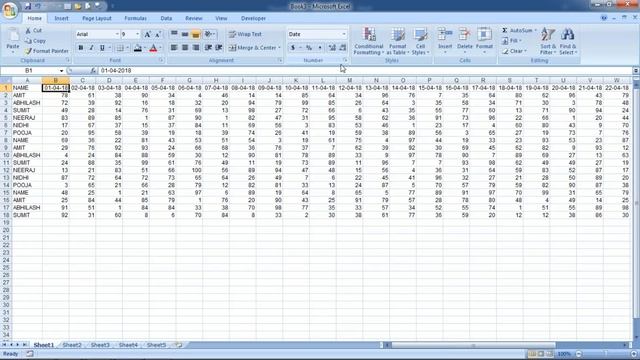Apply the Fill Color
Image resolution: width=640 pixels, height=360 pixels.
(x=138, y=48)
